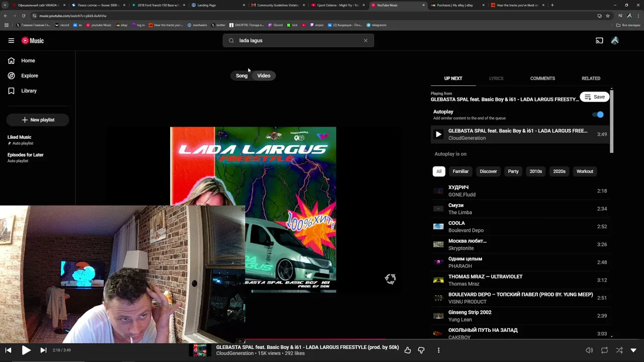The height and width of the screenshot is (362, 644).
Task: Switch player to Video mode
Action: tap(264, 76)
